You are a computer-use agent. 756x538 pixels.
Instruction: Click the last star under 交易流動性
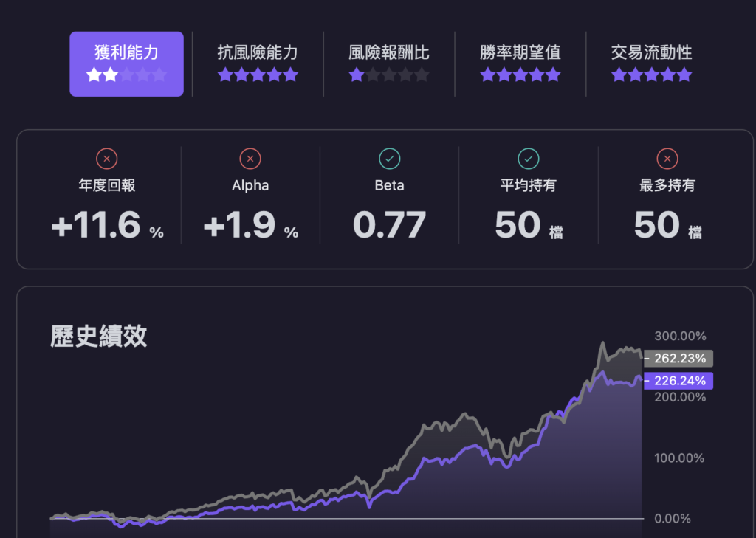685,75
